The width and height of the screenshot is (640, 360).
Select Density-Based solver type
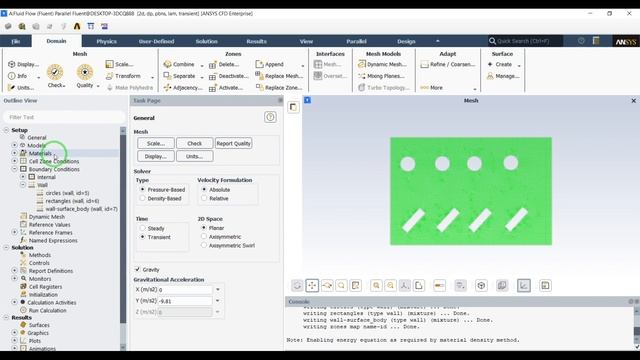tap(142, 198)
